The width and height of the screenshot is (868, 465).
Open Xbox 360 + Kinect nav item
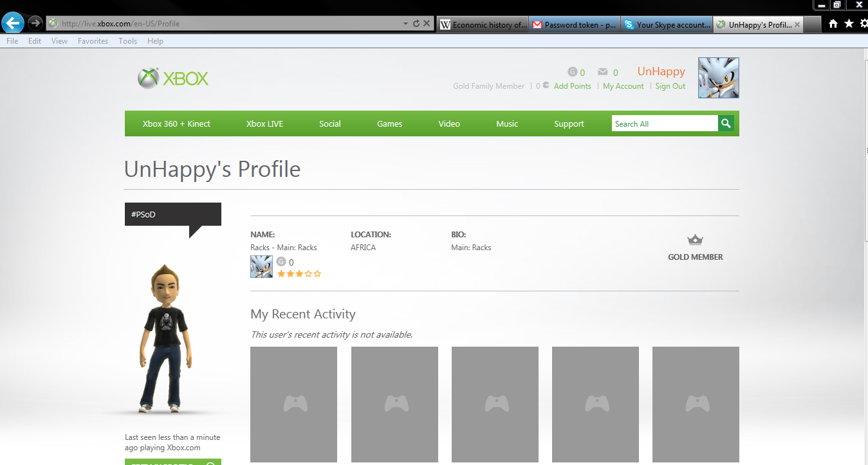[176, 123]
